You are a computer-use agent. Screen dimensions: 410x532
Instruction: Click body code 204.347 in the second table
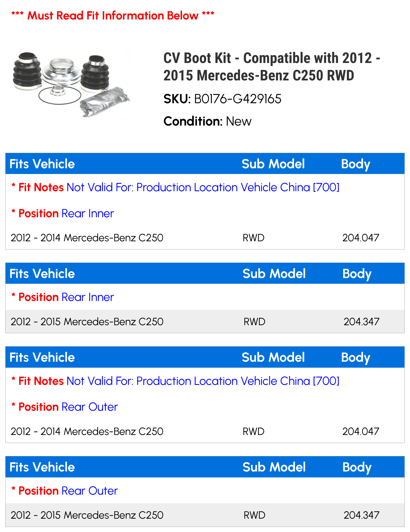(x=361, y=321)
